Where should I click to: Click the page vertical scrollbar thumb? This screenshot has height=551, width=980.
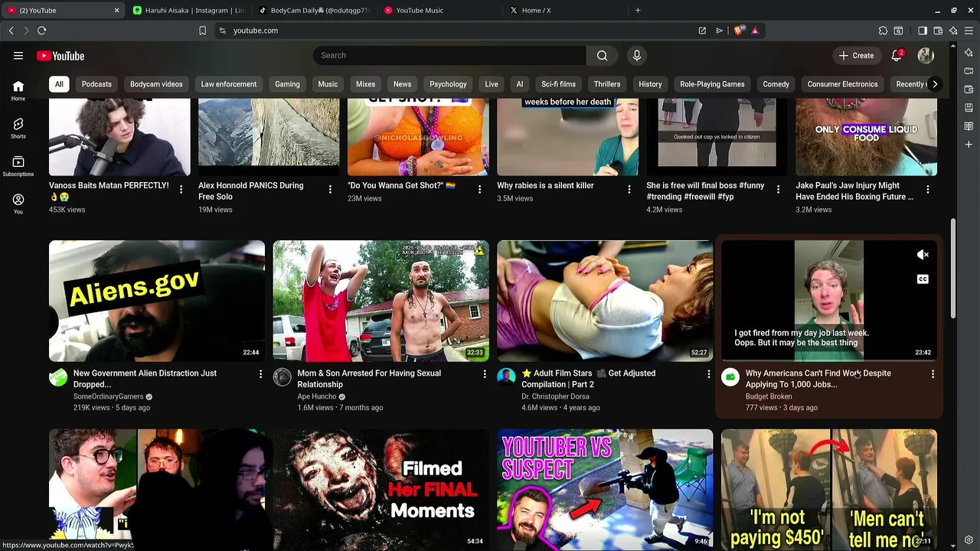click(x=953, y=268)
